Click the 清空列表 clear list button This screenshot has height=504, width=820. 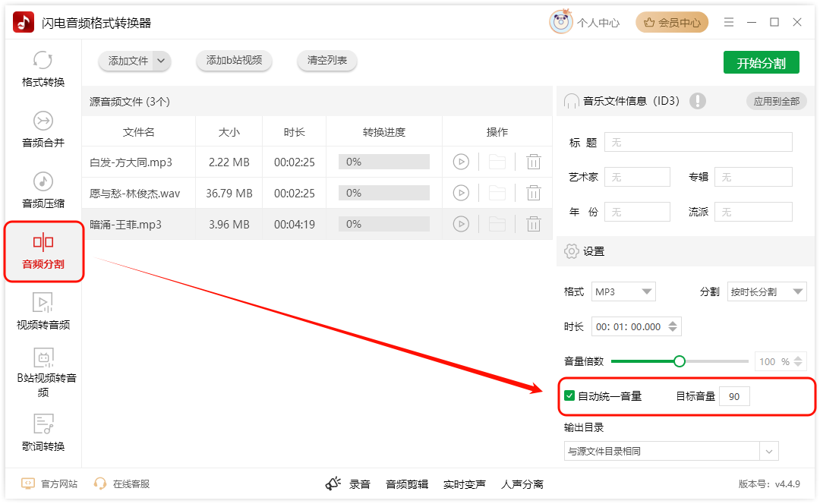click(326, 61)
